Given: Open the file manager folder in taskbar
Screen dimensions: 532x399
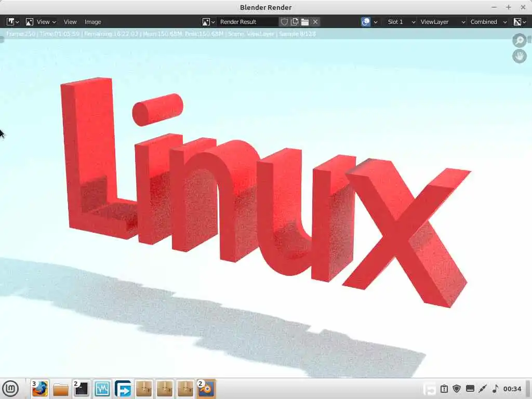Looking at the screenshot, I should click(61, 389).
